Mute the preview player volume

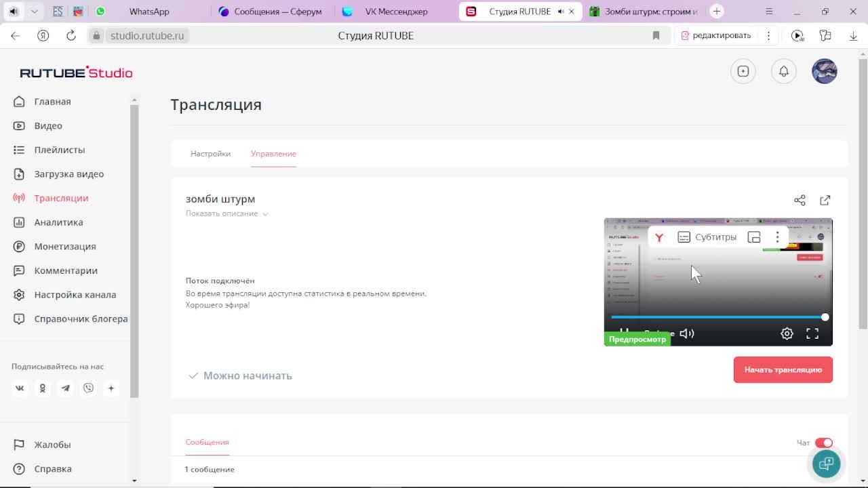pos(687,333)
